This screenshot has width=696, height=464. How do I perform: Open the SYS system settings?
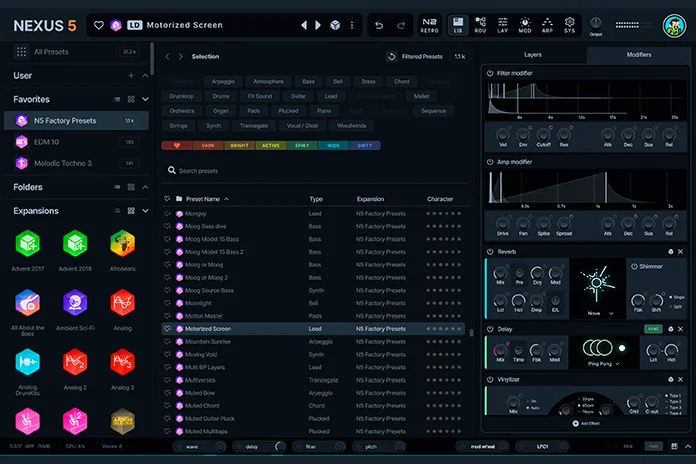[x=569, y=25]
